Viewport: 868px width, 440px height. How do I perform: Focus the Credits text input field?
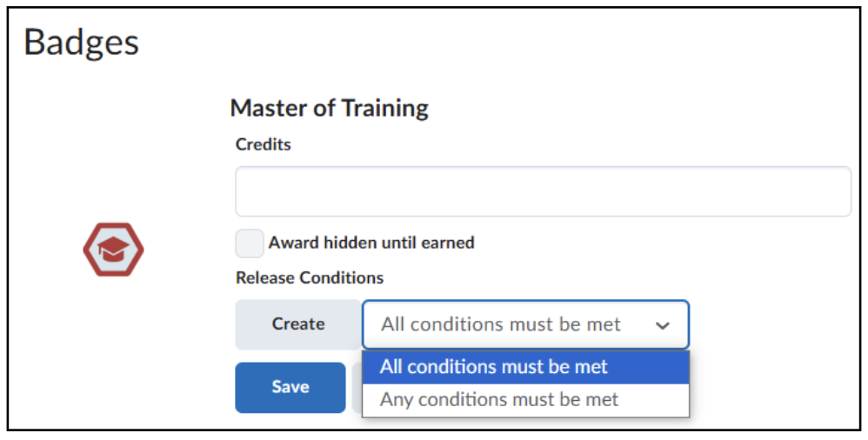coord(543,191)
